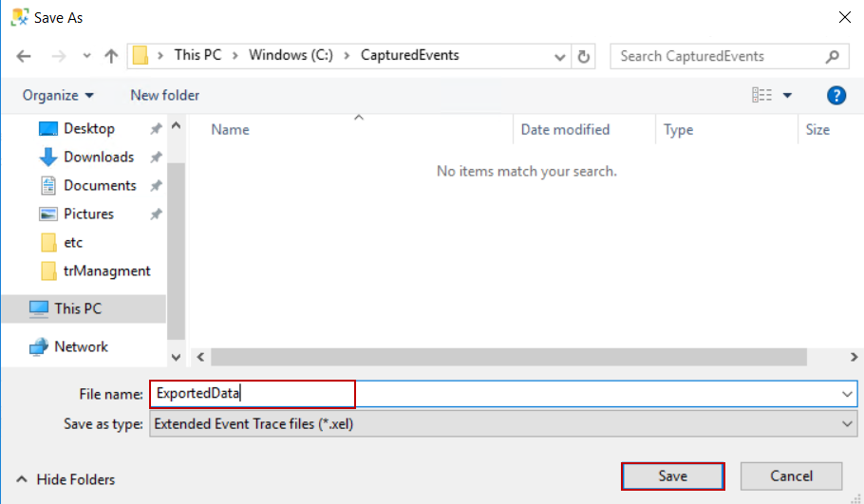
Task: Click the Cancel button
Action: click(791, 476)
